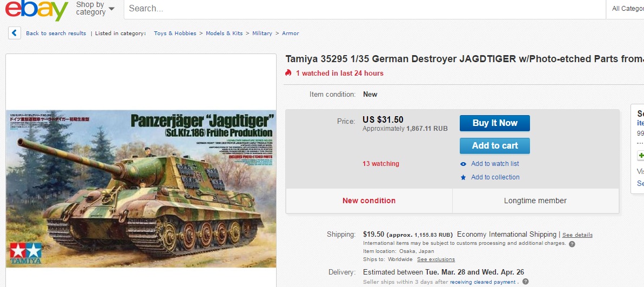Go to Military breadcrumb category
The height and width of the screenshot is (287, 644).
coord(262,34)
